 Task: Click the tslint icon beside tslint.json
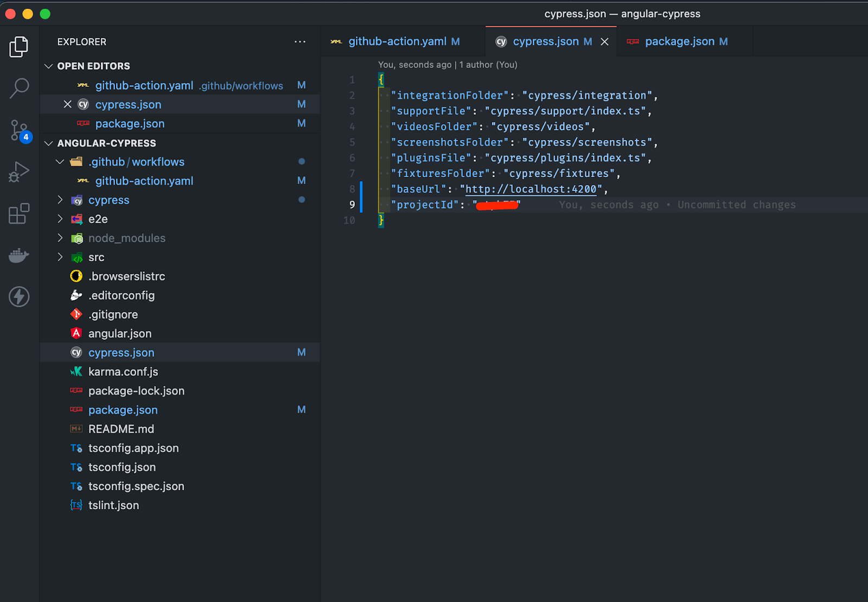(76, 505)
